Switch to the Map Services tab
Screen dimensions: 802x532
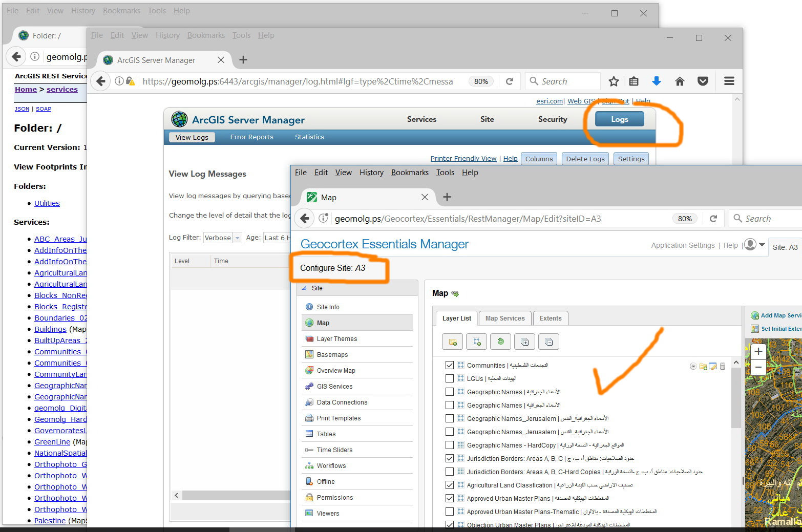tap(505, 318)
